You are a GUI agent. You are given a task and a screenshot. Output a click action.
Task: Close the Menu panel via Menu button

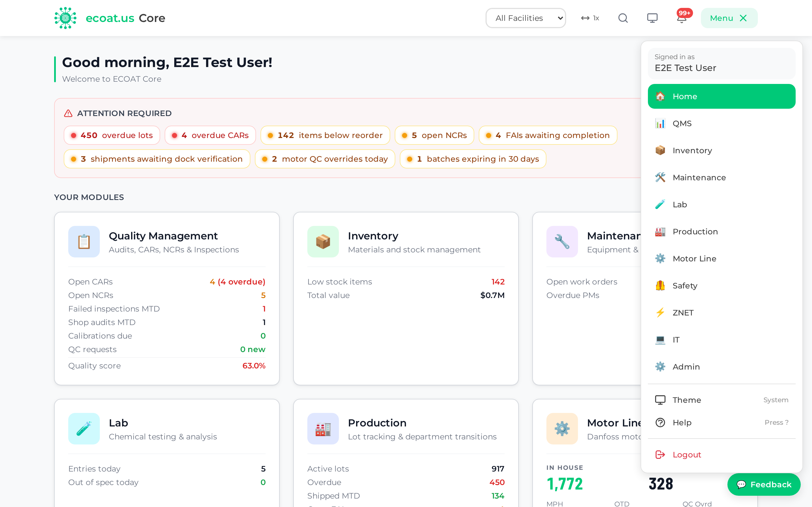click(729, 18)
